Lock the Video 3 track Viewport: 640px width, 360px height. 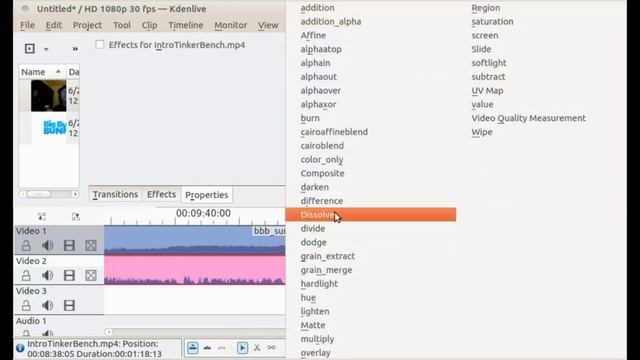26,305
